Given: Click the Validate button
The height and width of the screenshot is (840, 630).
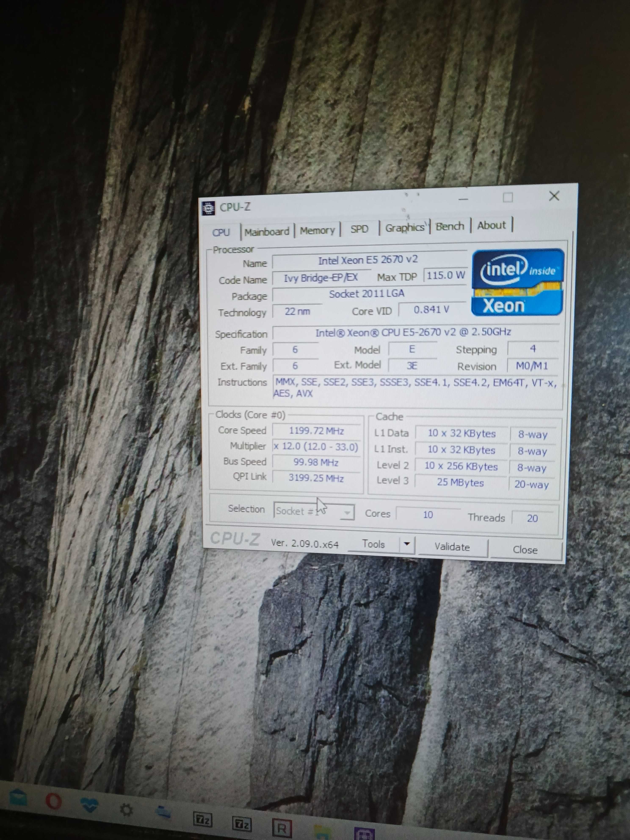Looking at the screenshot, I should [452, 547].
